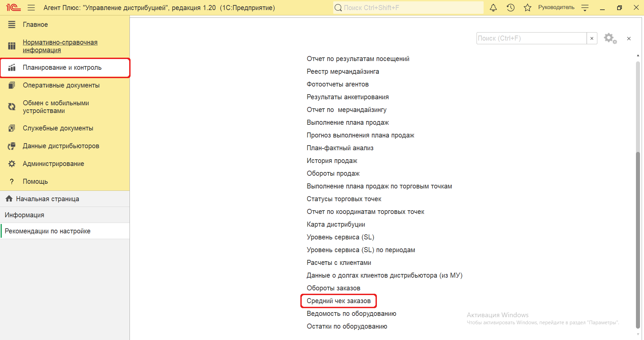Open Ведомость по оборудованию
644x340 pixels.
[x=351, y=314]
